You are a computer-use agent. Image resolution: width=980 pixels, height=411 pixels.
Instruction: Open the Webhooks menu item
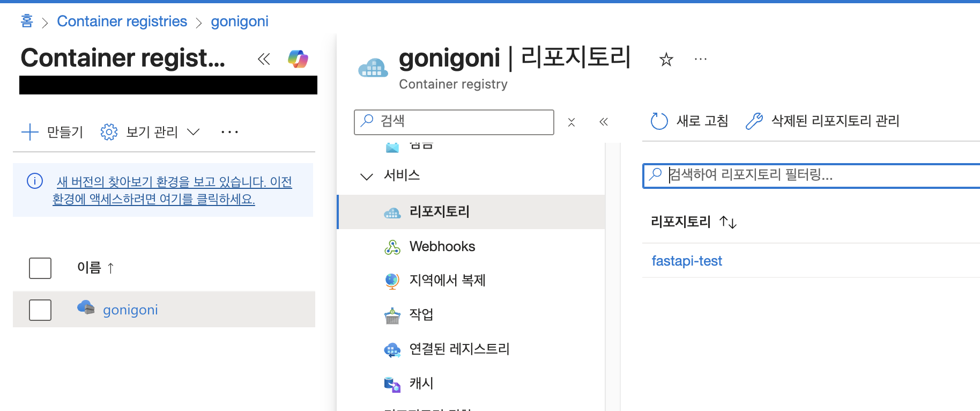point(442,246)
